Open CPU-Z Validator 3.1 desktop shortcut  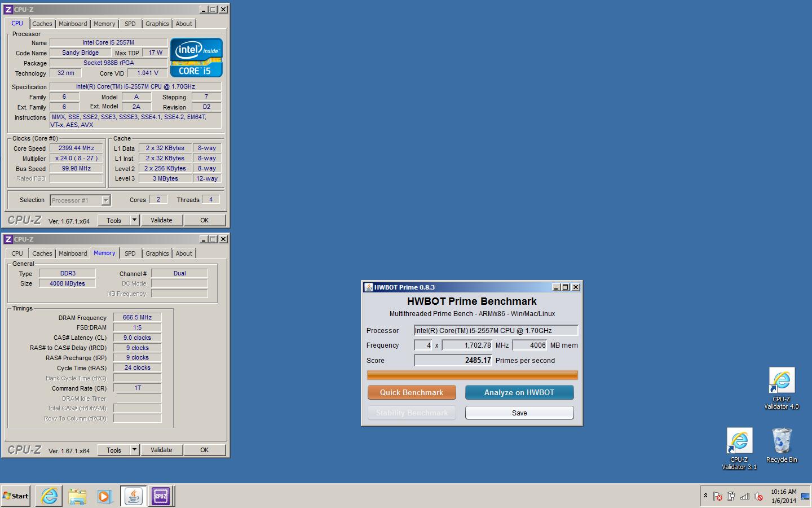point(739,449)
